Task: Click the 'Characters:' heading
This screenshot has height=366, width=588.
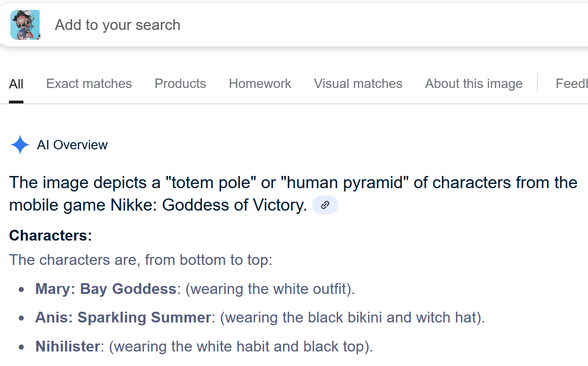Action: (x=51, y=235)
